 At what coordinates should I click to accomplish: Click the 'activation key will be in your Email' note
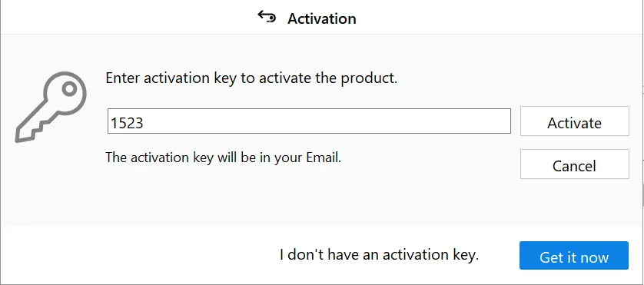click(x=224, y=157)
